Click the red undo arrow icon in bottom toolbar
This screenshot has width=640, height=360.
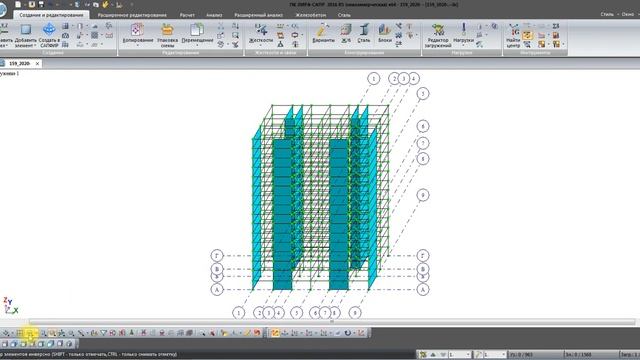click(257, 333)
